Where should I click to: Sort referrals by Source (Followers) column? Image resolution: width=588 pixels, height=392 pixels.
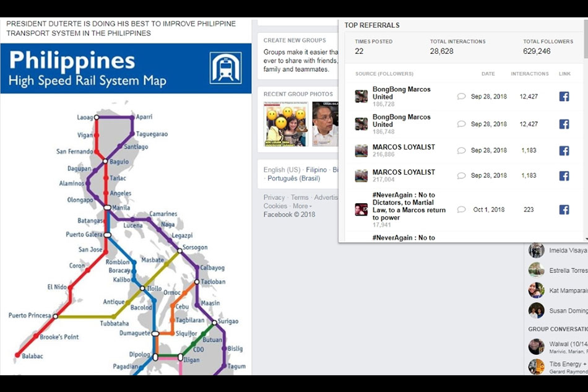point(384,74)
